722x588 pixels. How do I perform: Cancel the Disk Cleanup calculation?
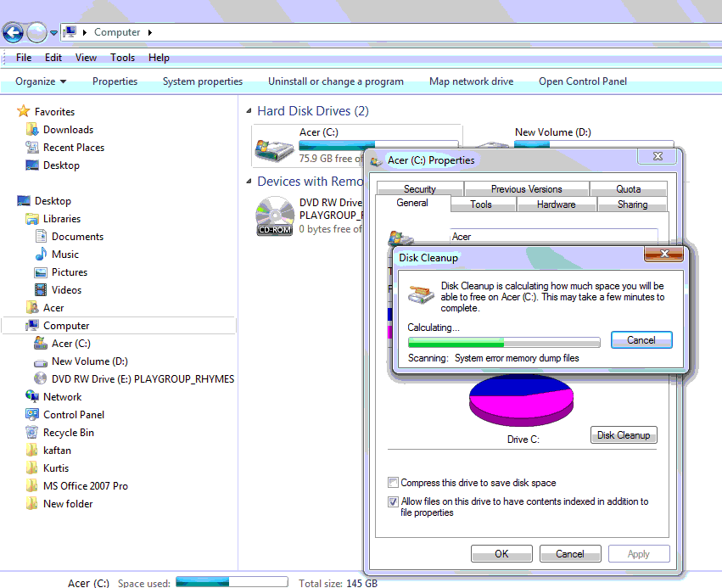(x=641, y=340)
